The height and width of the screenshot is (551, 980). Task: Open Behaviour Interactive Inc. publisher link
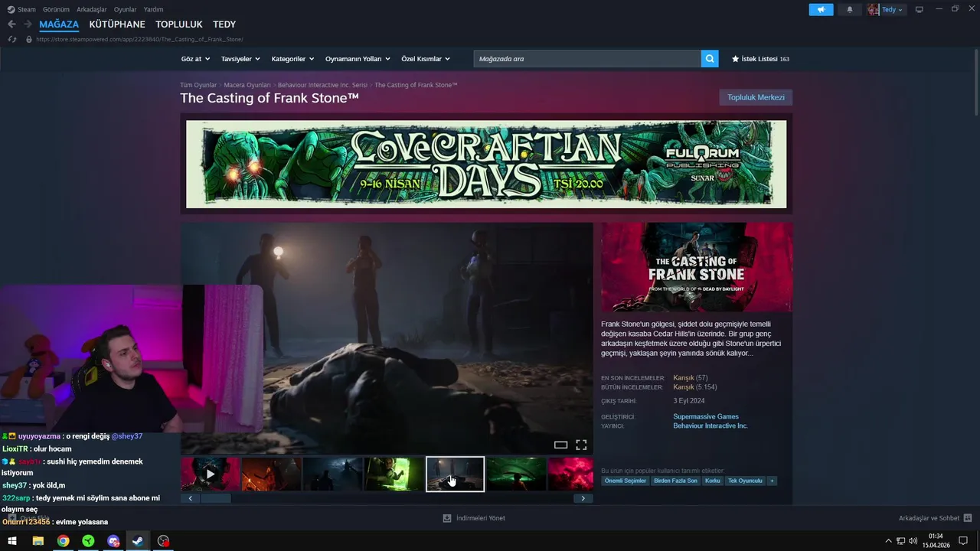(x=710, y=425)
